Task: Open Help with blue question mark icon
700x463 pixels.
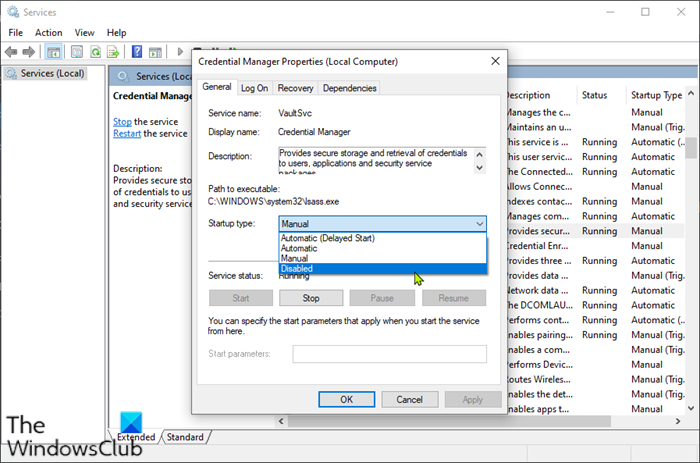Action: 137,52
